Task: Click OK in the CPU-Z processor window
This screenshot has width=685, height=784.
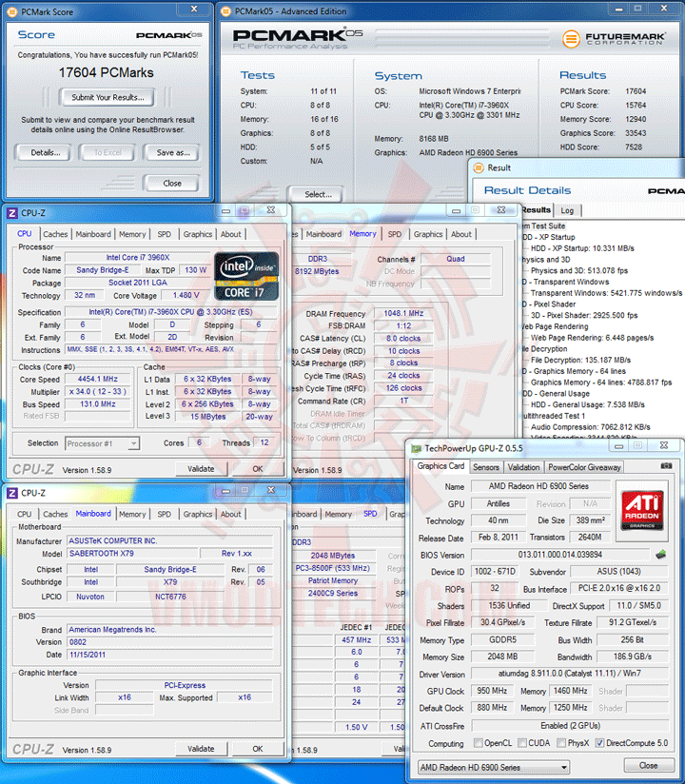Action: coord(258,469)
